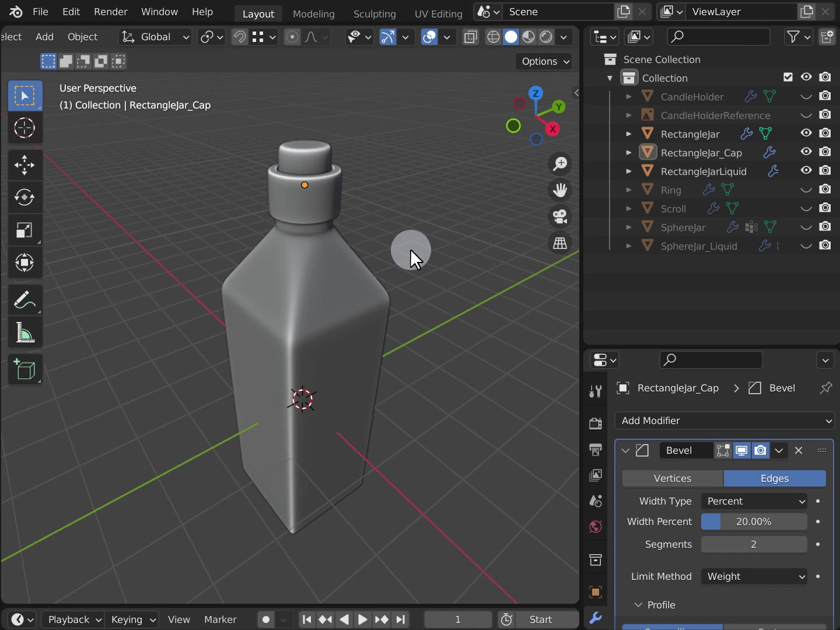
Task: Switch bevel to Vertices mode
Action: (x=673, y=478)
